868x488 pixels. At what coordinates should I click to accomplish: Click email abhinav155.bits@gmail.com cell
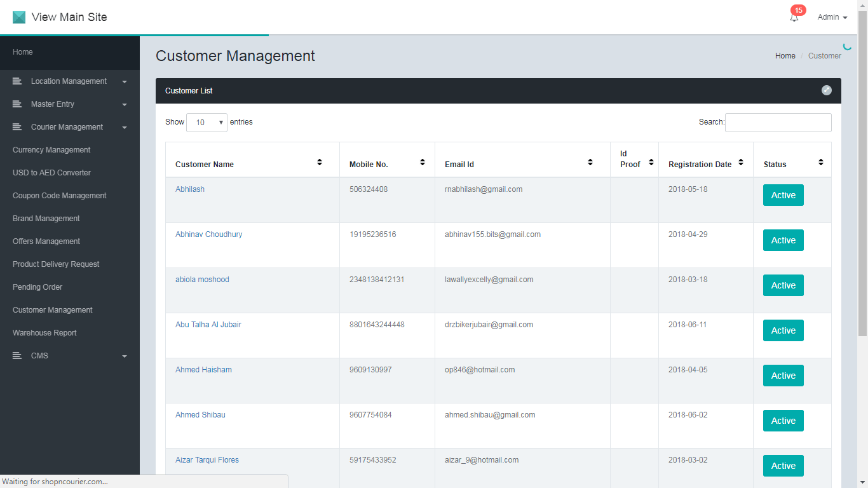(x=492, y=234)
